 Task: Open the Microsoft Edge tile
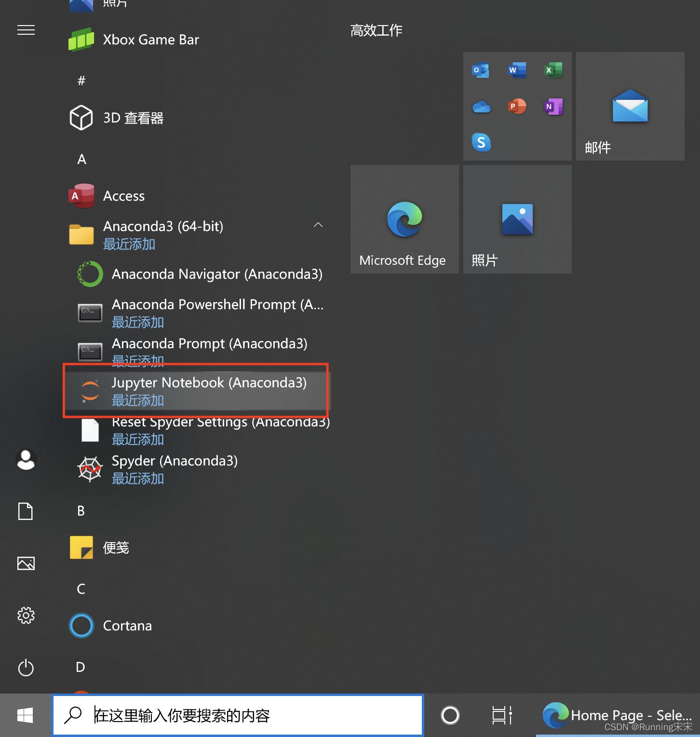pyautogui.click(x=404, y=219)
